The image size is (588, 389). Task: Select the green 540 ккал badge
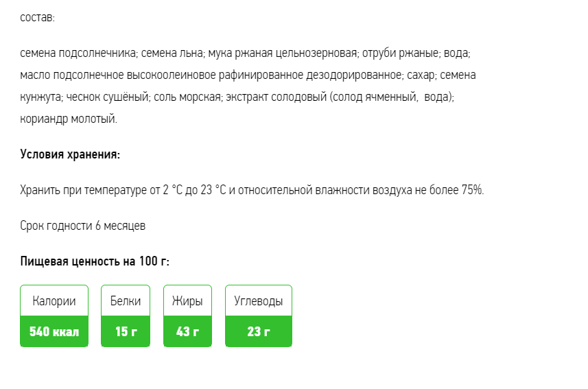tap(54, 332)
